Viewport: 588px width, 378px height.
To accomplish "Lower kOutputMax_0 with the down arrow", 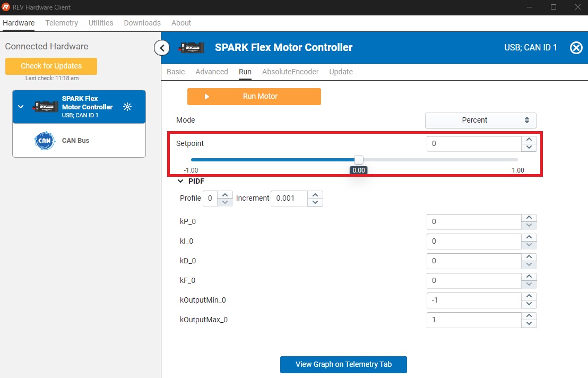I will (x=529, y=324).
